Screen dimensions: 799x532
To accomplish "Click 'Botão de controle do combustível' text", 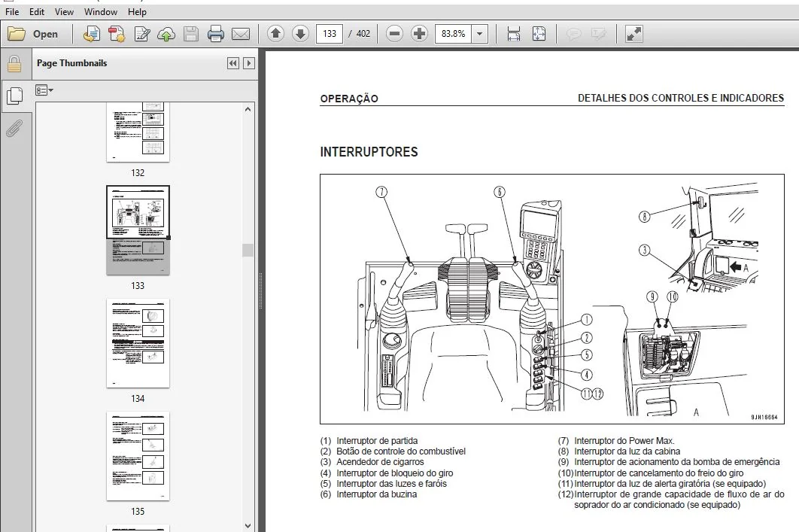I will (x=401, y=451).
